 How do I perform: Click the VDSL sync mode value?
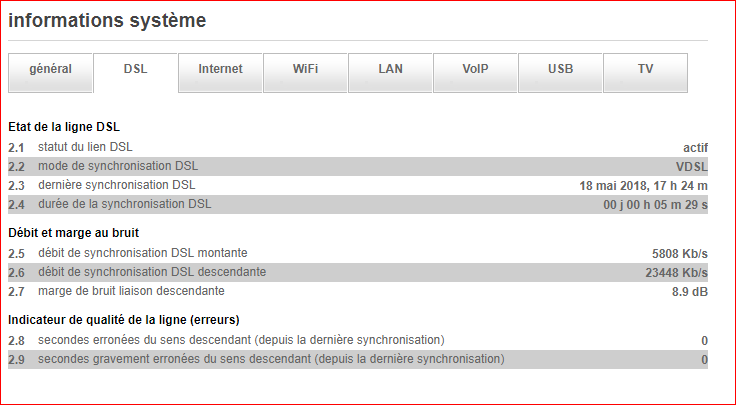pos(692,166)
